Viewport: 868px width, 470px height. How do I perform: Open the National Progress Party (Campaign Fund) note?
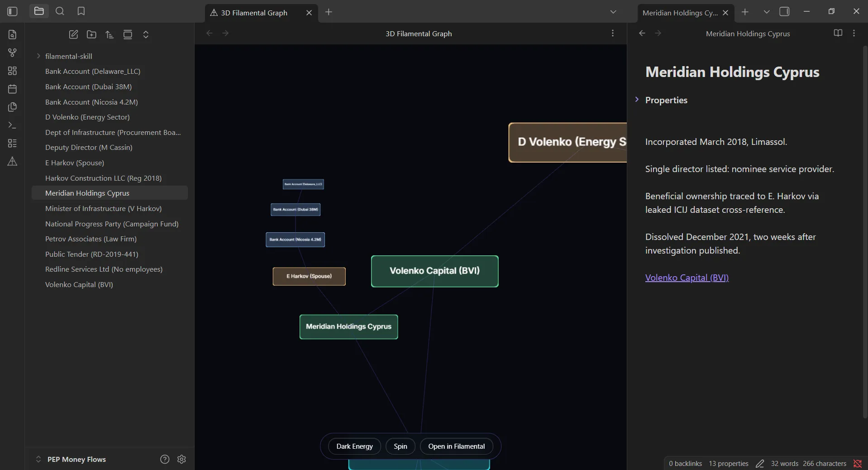(110, 224)
